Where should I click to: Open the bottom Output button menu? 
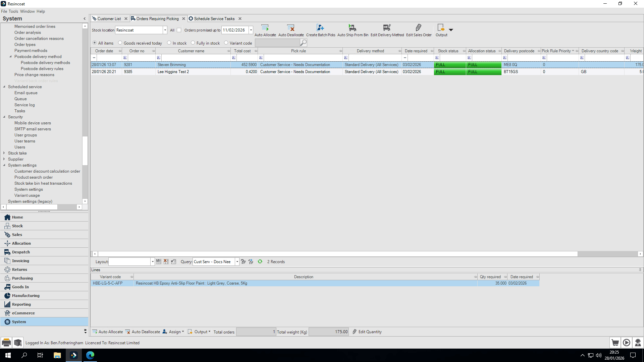[199, 332]
